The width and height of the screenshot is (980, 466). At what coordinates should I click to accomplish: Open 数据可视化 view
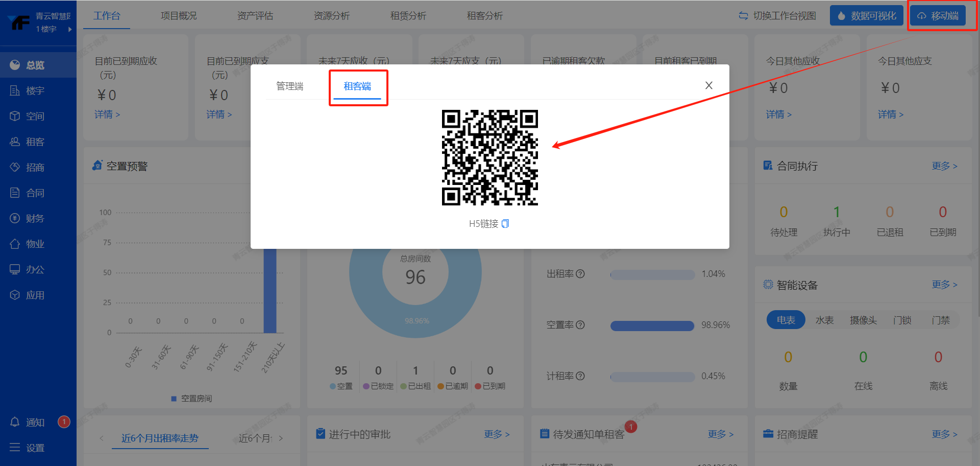click(x=866, y=16)
